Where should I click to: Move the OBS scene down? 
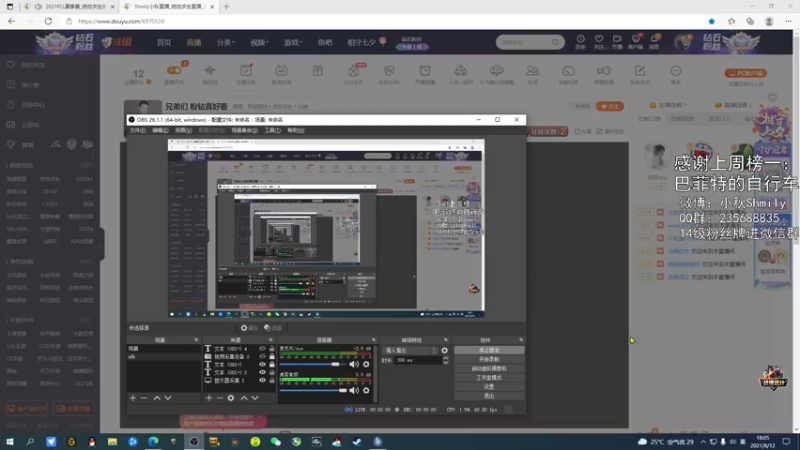tap(168, 398)
